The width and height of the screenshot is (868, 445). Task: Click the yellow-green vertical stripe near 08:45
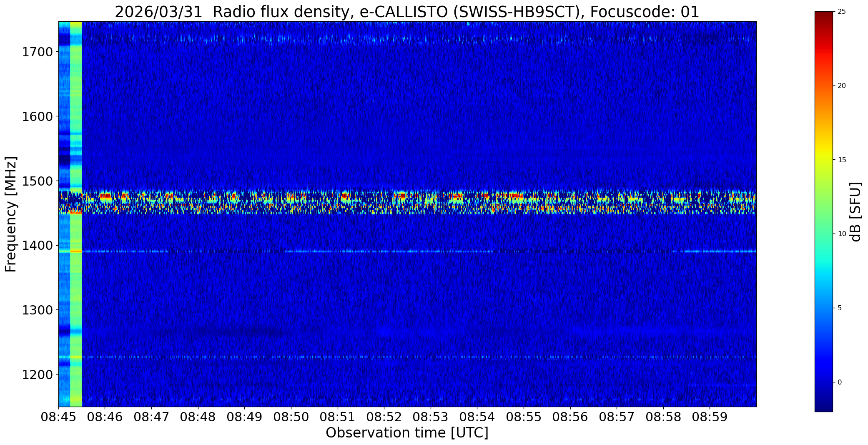click(76, 214)
